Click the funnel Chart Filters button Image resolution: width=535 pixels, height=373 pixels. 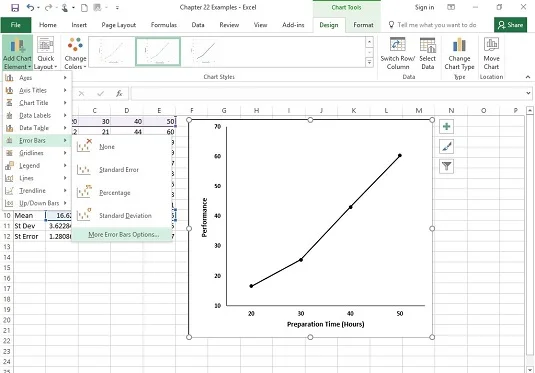coord(446,167)
